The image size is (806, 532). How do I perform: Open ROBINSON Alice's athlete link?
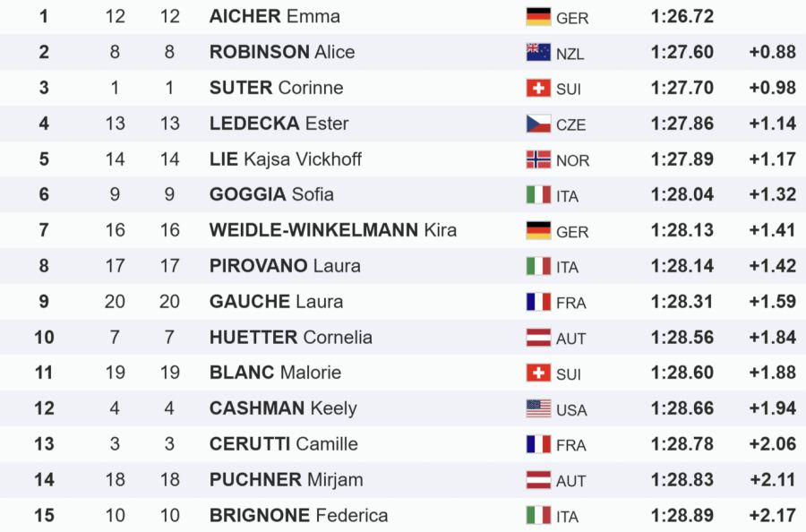(x=282, y=52)
